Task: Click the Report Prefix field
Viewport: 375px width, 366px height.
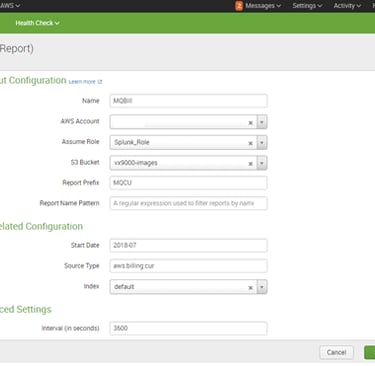Action: (188, 183)
